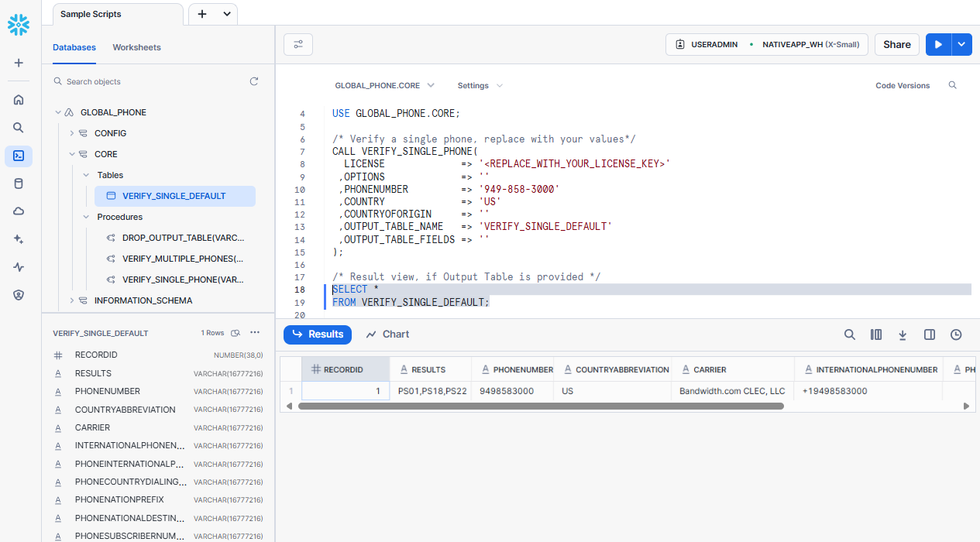Open the USERADMIN role and warehouse selector
Screen dimensions: 980x542
pyautogui.click(x=766, y=45)
